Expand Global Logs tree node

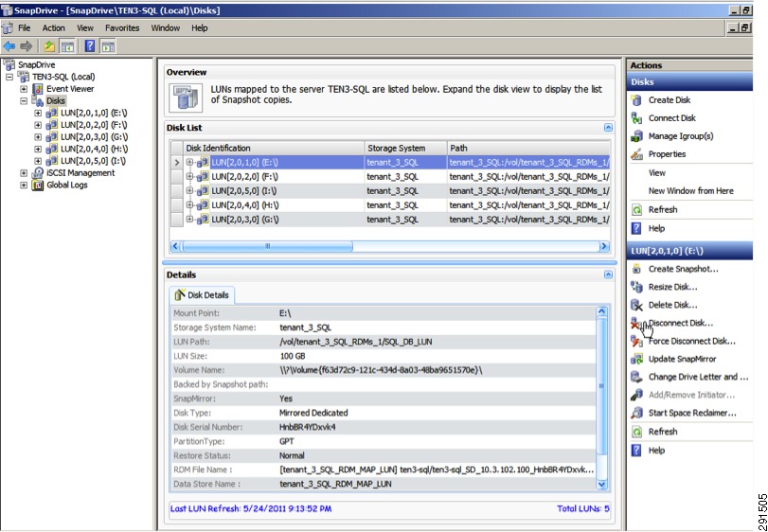point(24,186)
